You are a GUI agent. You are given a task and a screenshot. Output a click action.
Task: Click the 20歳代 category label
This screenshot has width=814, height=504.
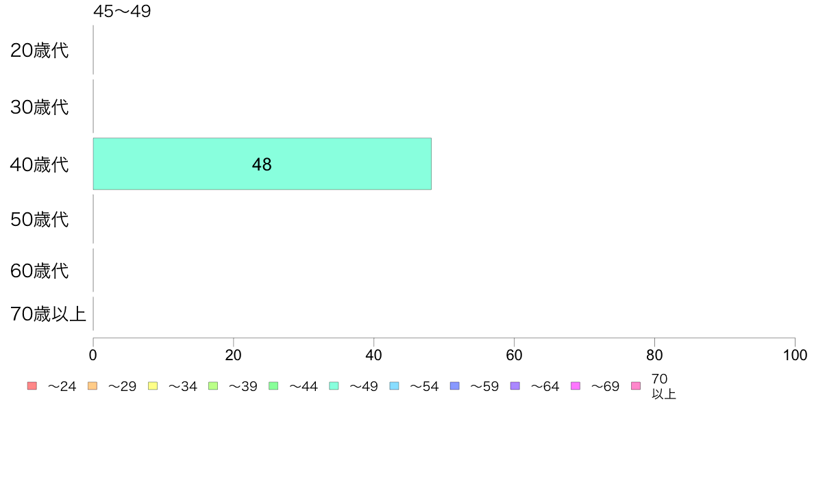pos(40,51)
